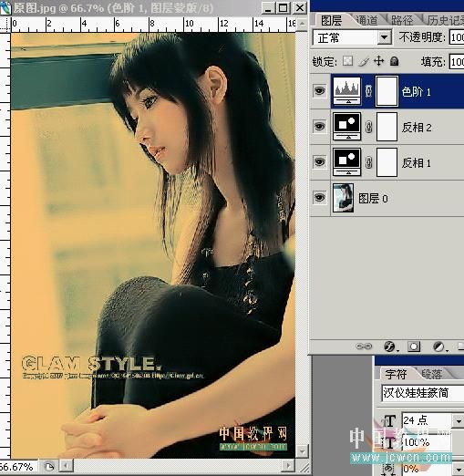Toggle mask link icon on 反相 1

point(368,162)
